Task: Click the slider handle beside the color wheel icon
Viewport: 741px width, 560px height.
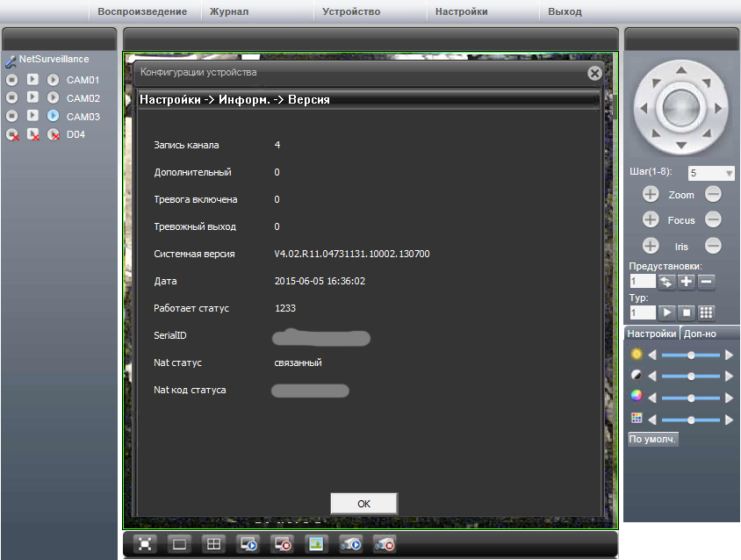Action: (691, 398)
